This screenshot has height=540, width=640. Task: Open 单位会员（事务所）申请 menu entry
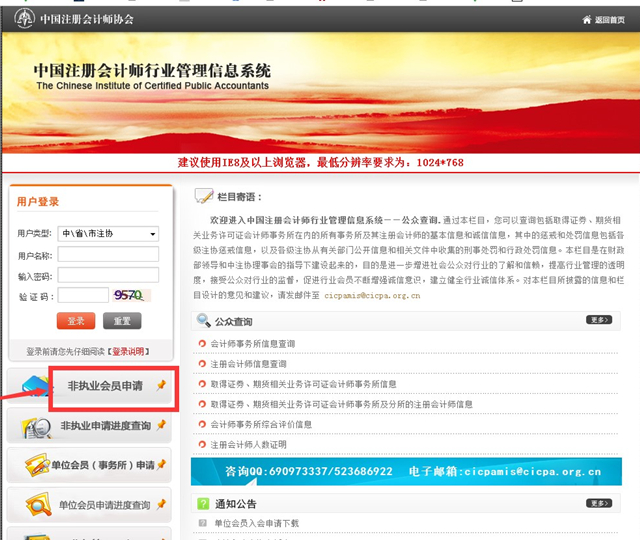click(x=103, y=465)
